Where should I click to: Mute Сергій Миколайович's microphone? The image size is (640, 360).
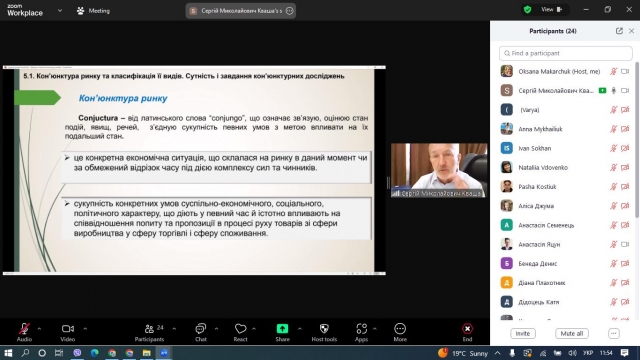point(613,91)
